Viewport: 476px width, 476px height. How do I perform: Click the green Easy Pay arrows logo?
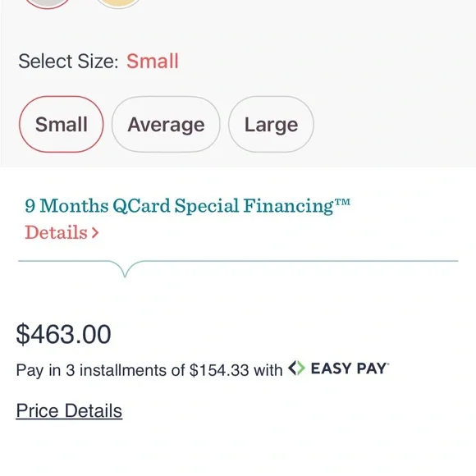[296, 368]
